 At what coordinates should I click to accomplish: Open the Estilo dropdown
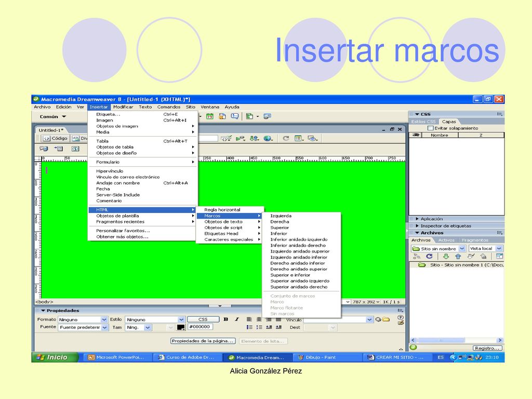click(155, 320)
